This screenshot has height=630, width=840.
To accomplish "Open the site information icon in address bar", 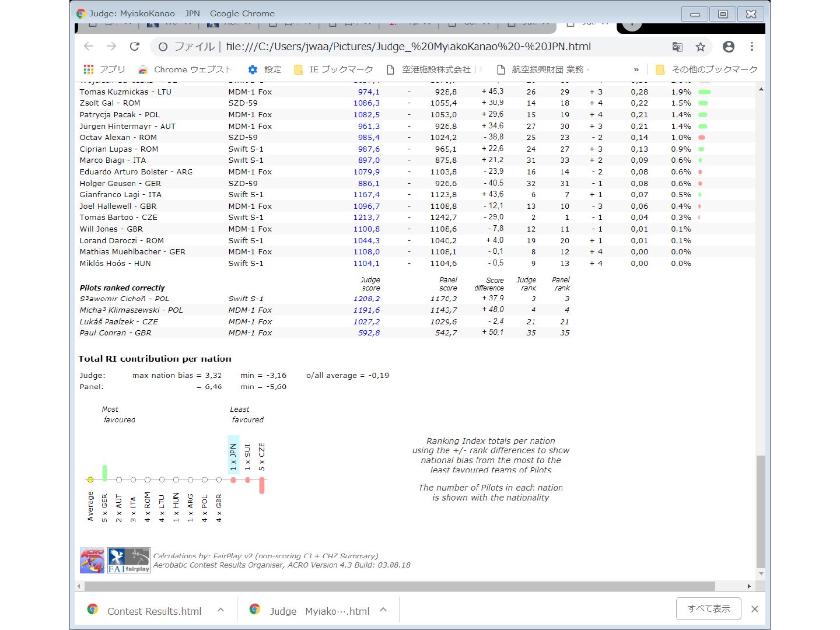I will coord(163,47).
